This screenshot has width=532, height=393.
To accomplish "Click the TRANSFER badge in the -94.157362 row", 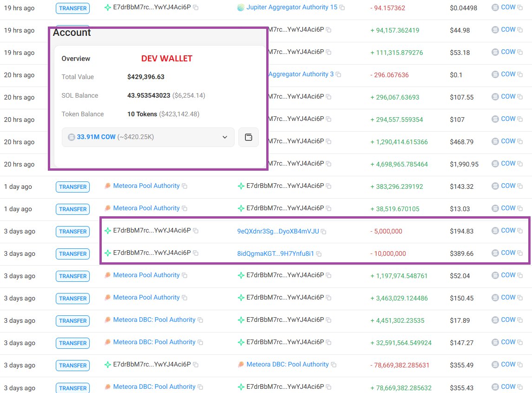I will [x=73, y=8].
